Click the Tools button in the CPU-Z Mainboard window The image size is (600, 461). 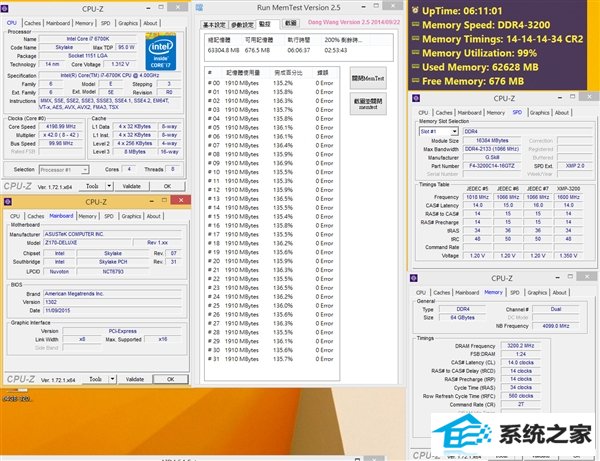95,379
